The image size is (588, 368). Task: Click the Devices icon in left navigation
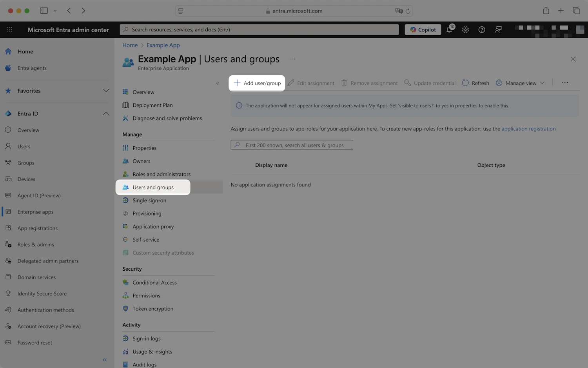(x=8, y=179)
